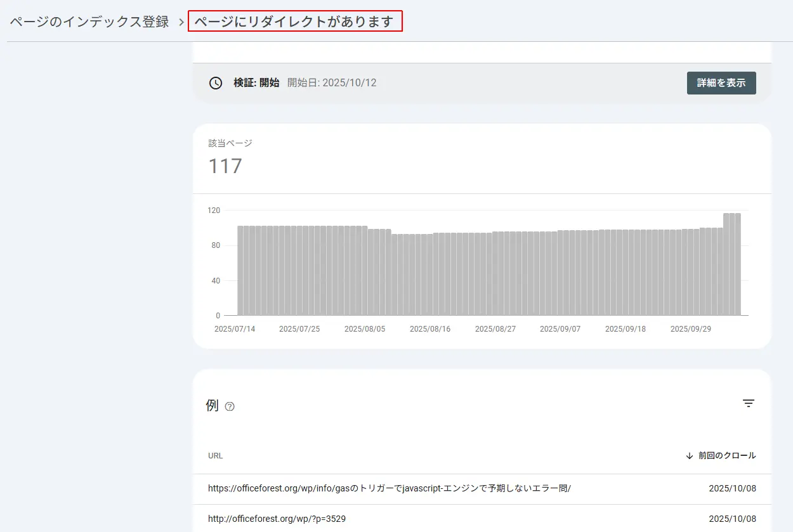This screenshot has width=793, height=532.
Task: Click the 開始日: 2025/10/12 validation text
Action: 332,83
